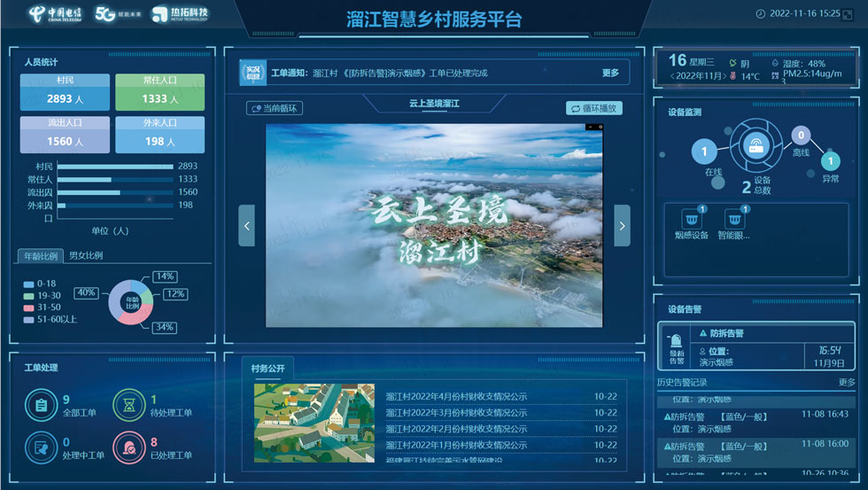This screenshot has height=490, width=868.
Task: Click the humidity droplet icon
Action: [775, 63]
